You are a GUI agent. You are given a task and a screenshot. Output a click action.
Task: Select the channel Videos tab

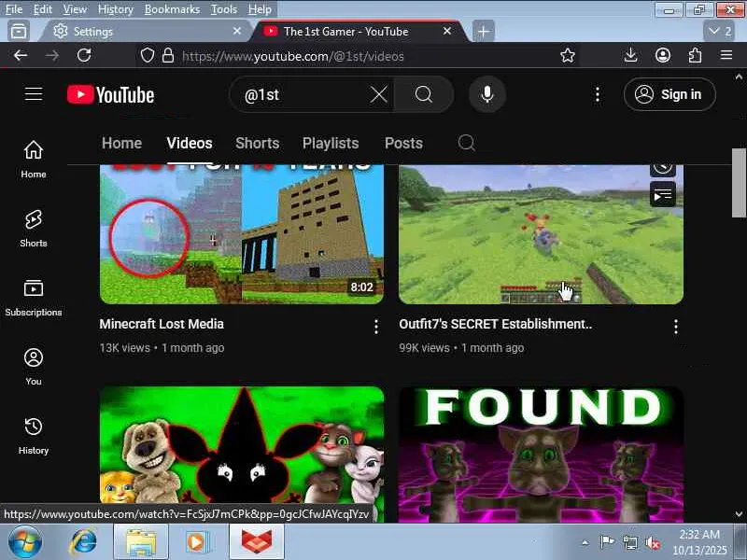[190, 144]
